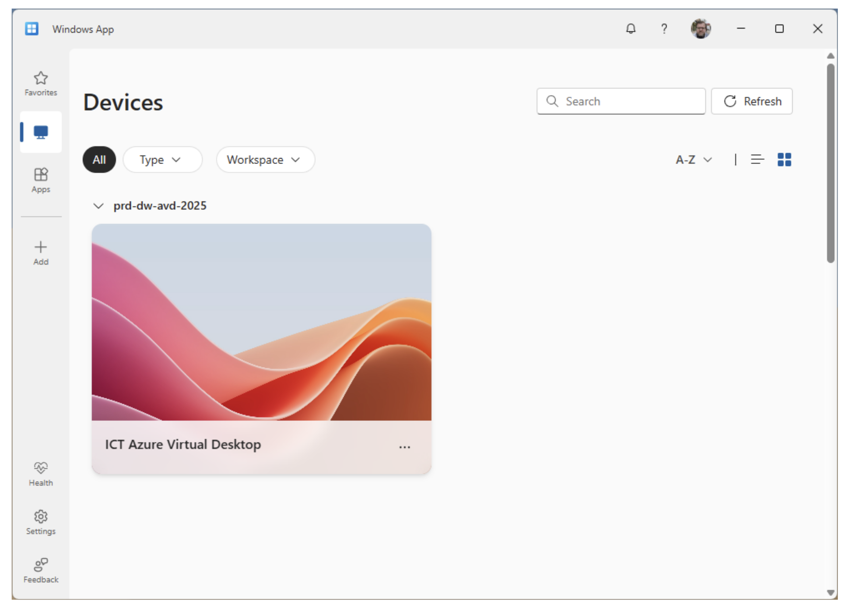This screenshot has width=854, height=616.
Task: Open Settings from the sidebar
Action: 41,523
